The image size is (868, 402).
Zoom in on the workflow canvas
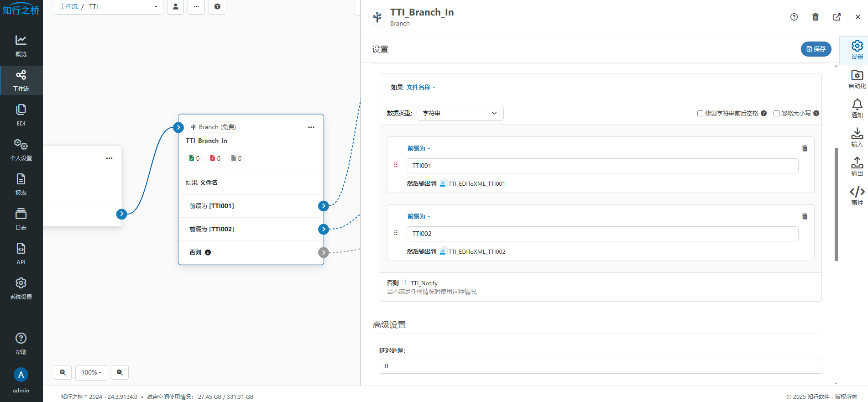(63, 372)
